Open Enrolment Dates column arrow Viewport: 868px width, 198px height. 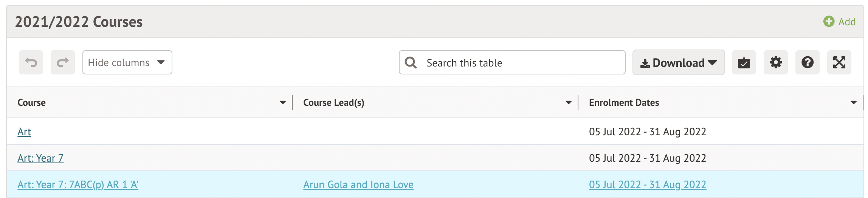[x=853, y=103]
